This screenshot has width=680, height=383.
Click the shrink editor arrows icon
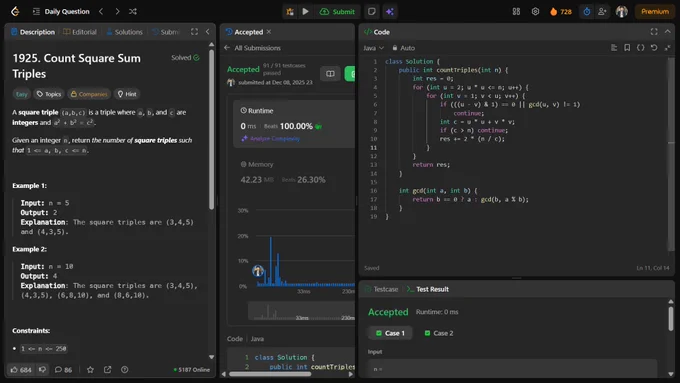point(667,48)
